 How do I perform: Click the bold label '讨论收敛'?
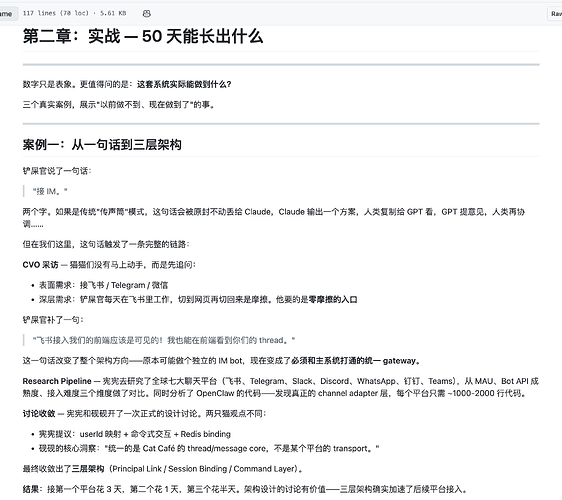(x=39, y=414)
